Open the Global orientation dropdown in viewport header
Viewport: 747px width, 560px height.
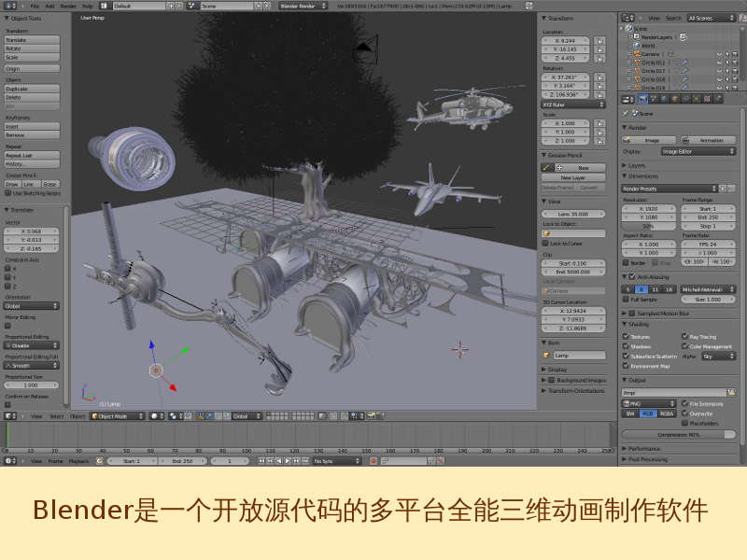coord(247,416)
